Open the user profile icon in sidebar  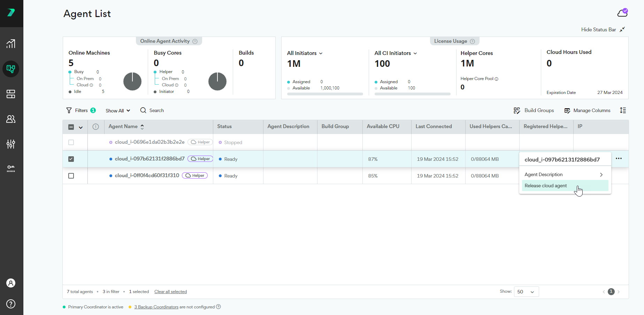(x=11, y=283)
